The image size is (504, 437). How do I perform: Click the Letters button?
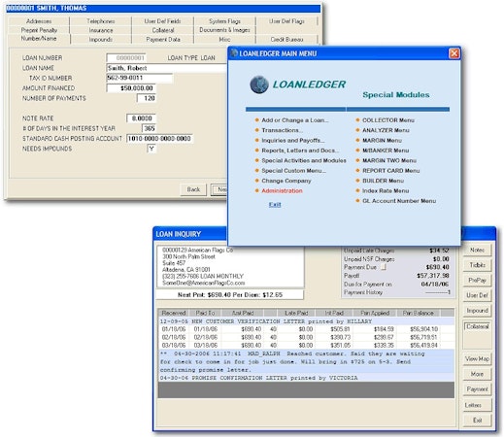pos(477,405)
